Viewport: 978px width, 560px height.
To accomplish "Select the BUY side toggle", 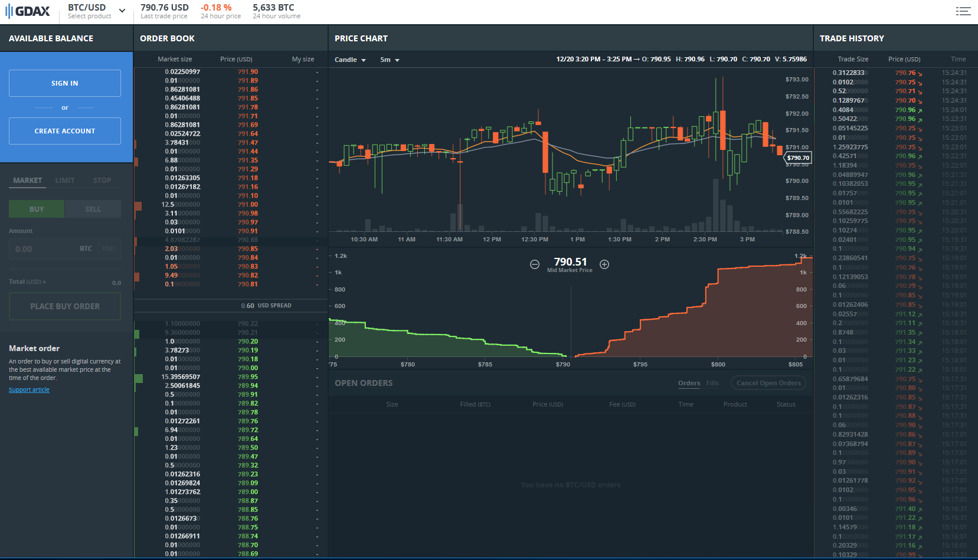I will 37,209.
